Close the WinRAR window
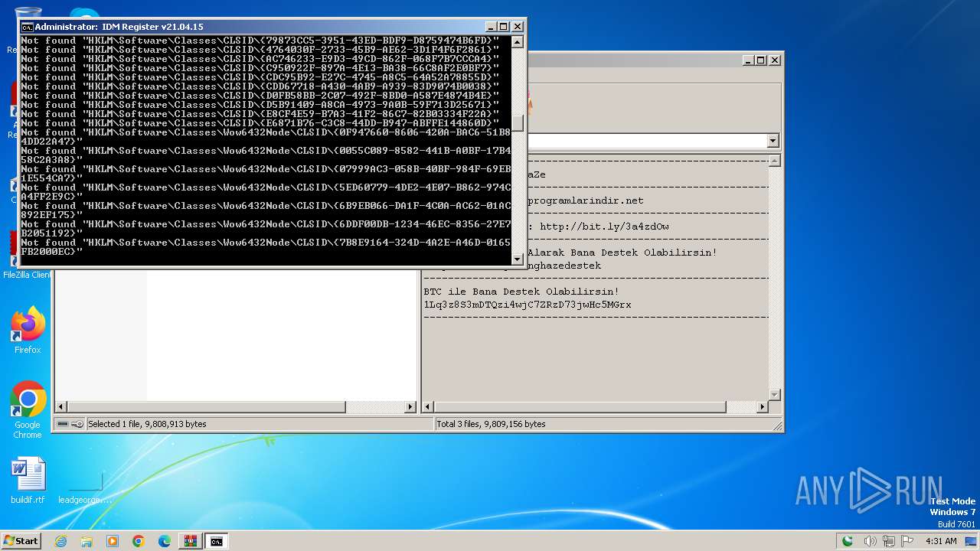 [x=775, y=60]
